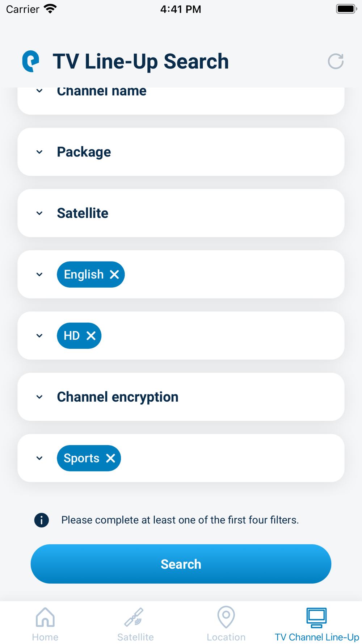362x644 pixels.
Task: Remove the HD filter chip
Action: [91, 336]
